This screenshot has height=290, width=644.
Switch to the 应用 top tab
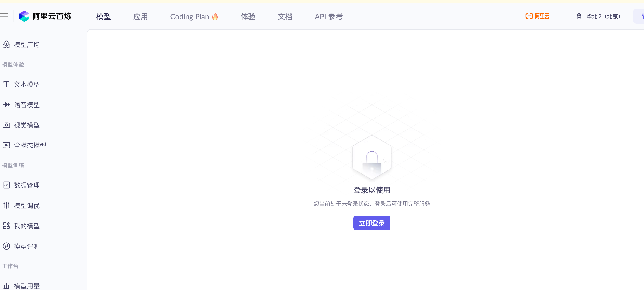click(140, 17)
